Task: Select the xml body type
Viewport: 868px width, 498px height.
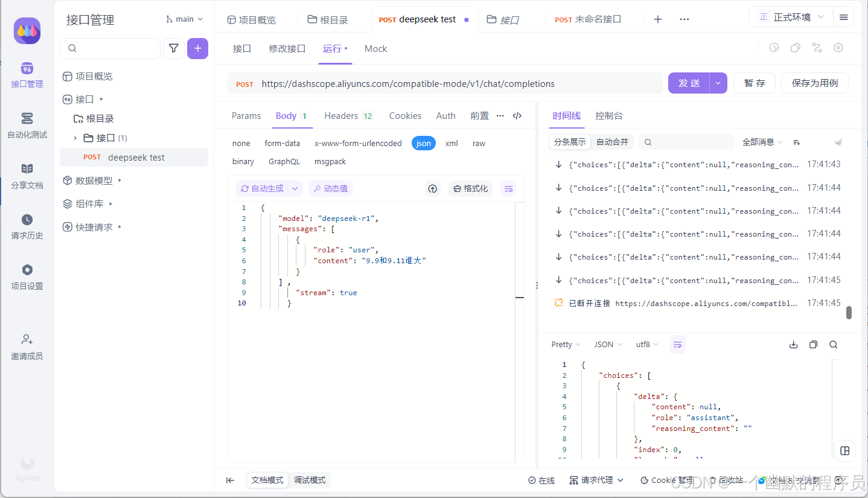Action: pyautogui.click(x=452, y=144)
